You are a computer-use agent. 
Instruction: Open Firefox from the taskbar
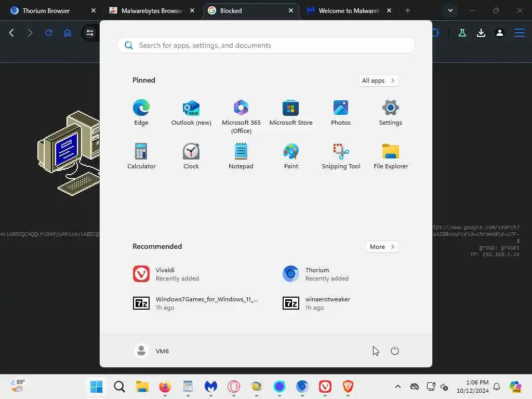[x=165, y=387]
